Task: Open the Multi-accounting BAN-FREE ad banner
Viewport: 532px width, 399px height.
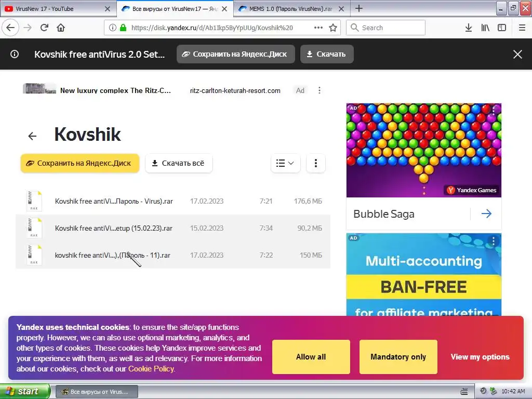Action: (424, 275)
